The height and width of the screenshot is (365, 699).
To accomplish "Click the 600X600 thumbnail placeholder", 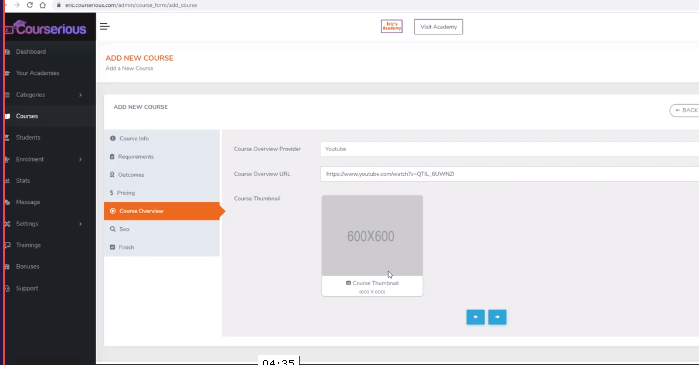I will [372, 235].
